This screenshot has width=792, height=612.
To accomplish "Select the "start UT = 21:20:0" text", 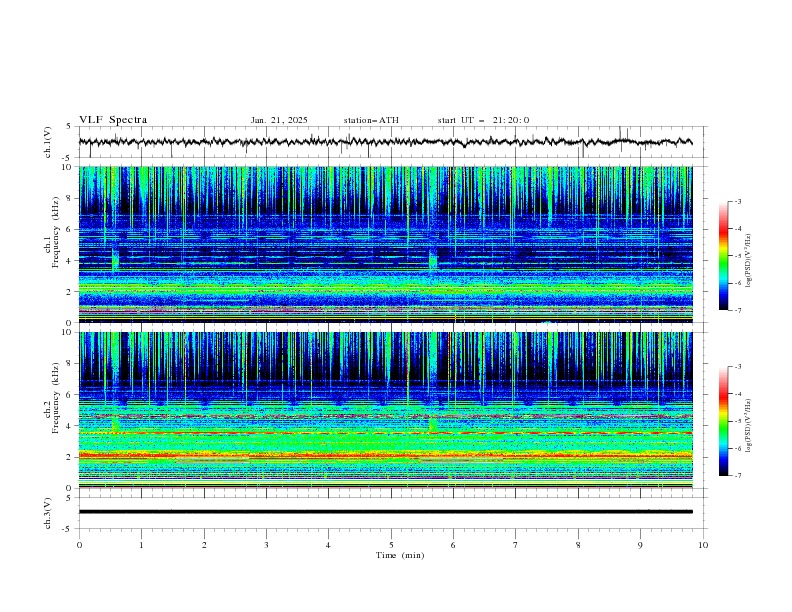I will coord(483,120).
